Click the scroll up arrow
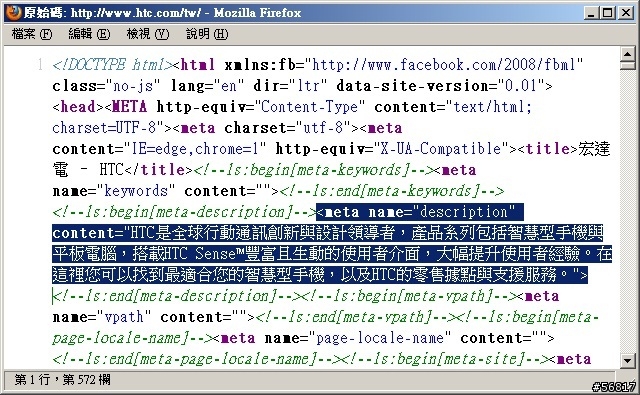 pos(627,53)
